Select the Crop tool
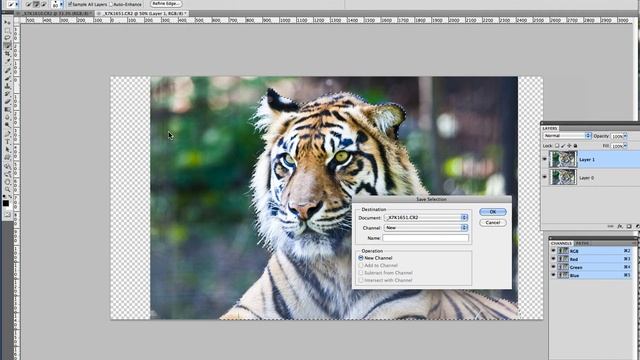 click(x=7, y=53)
